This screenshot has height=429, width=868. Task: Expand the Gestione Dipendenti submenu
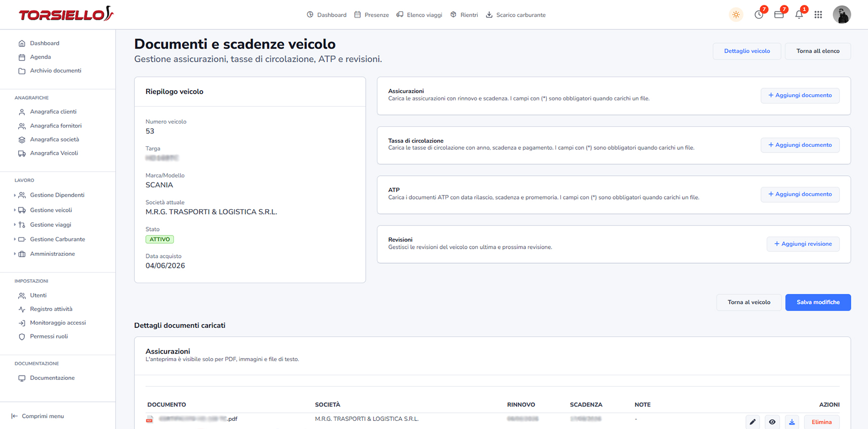(x=50, y=195)
